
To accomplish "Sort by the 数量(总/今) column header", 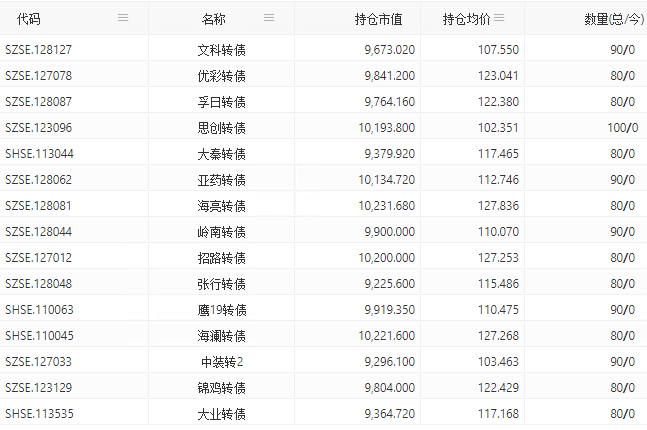I will point(614,19).
